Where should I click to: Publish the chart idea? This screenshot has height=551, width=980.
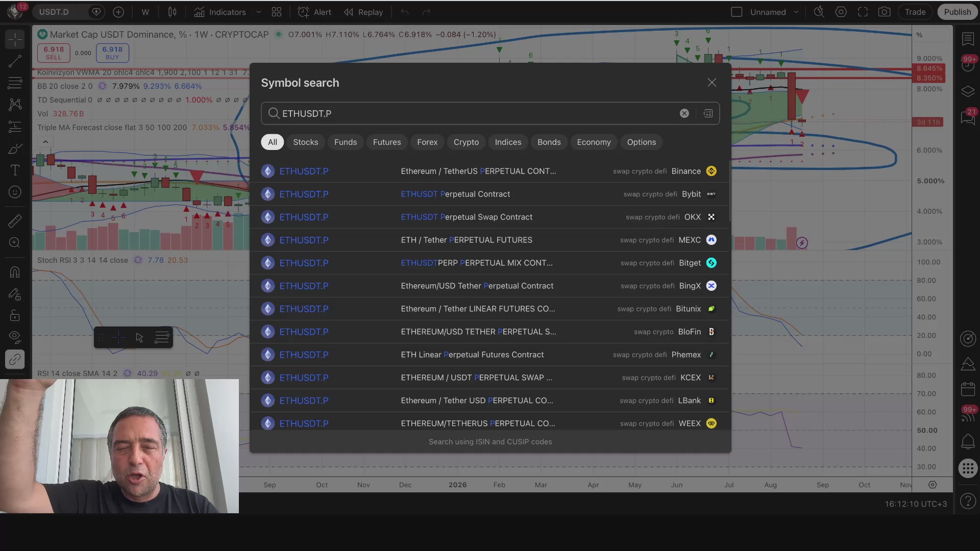point(958,12)
